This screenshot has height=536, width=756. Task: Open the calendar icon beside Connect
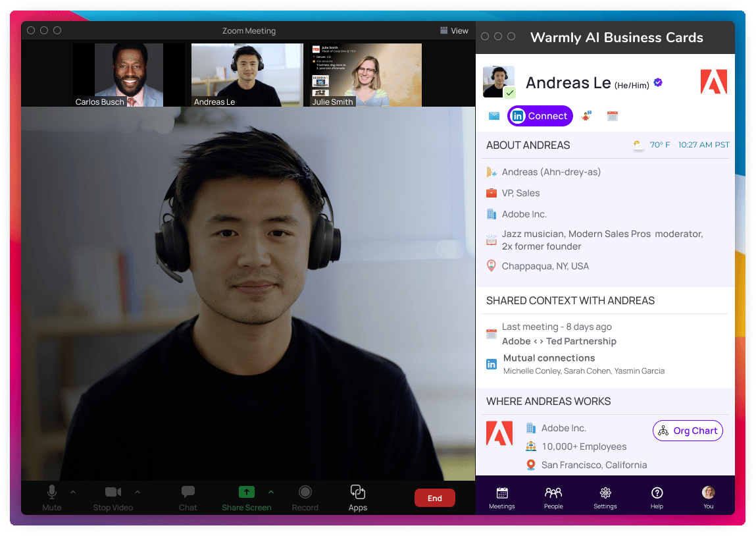(x=613, y=116)
